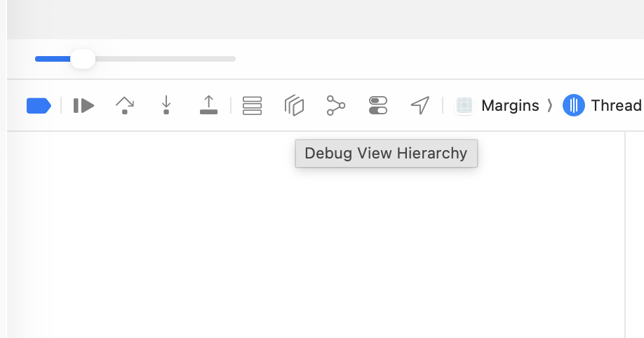Click the Simulate Location arrow icon
The width and height of the screenshot is (644, 338).
420,106
